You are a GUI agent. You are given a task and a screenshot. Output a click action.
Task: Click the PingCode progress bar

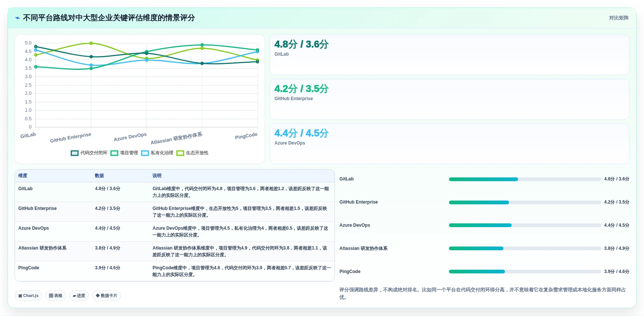[x=525, y=272]
